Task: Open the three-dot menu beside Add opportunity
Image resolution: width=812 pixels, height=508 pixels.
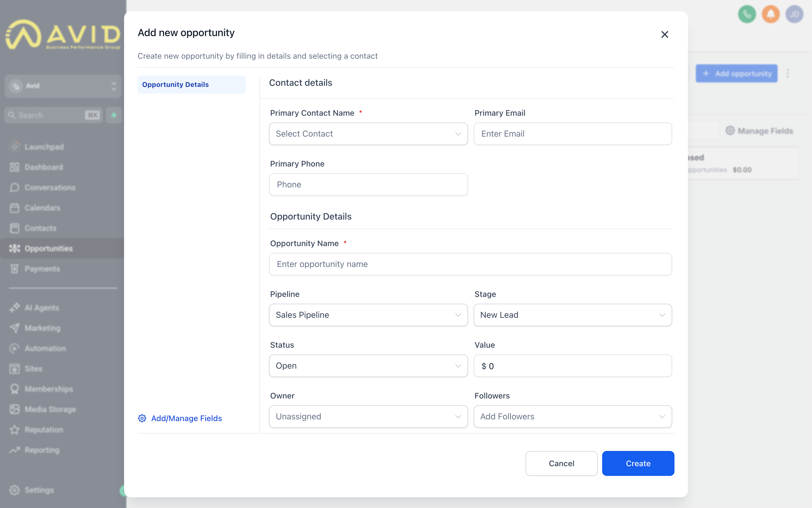Action: pyautogui.click(x=787, y=74)
